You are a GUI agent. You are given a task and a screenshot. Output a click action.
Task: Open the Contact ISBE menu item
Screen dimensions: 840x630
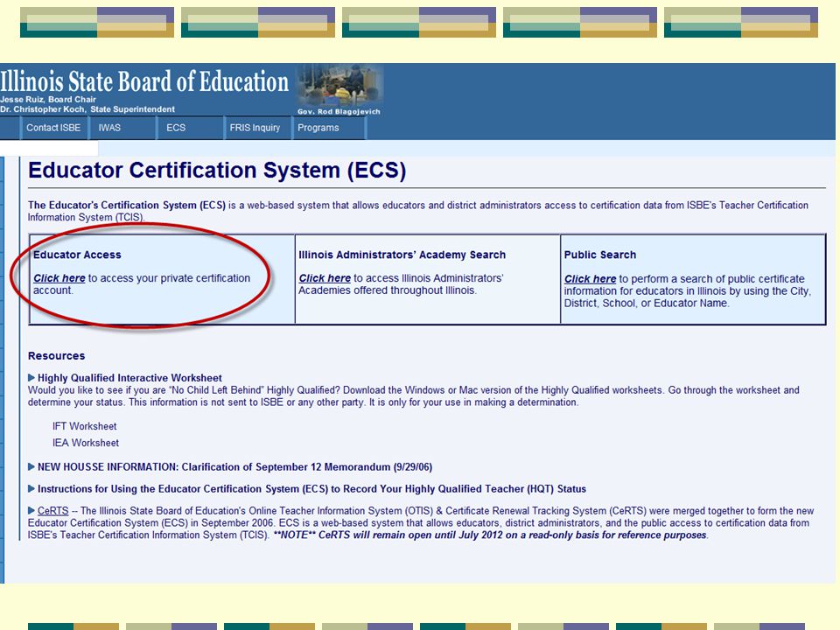pyautogui.click(x=53, y=128)
